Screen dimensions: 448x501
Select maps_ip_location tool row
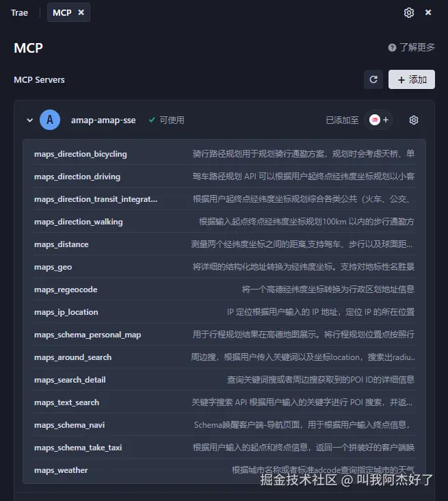(x=224, y=312)
